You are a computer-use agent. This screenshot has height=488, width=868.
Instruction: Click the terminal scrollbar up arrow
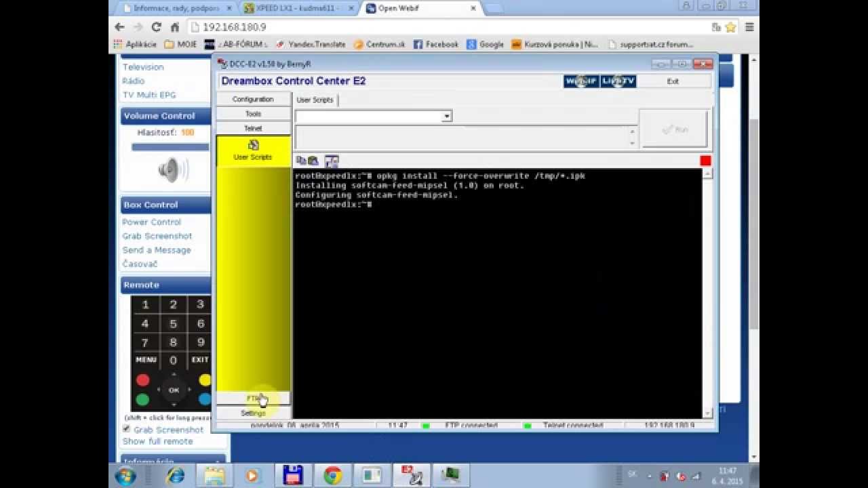pyautogui.click(x=707, y=174)
